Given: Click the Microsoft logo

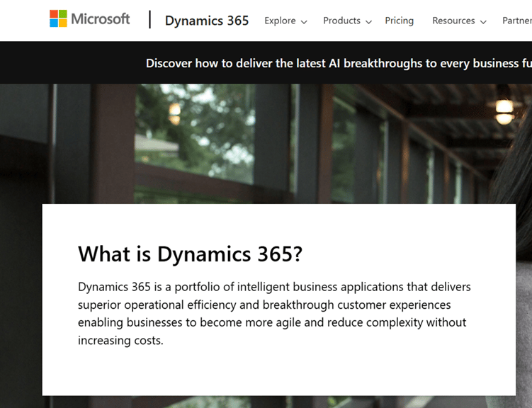Looking at the screenshot, I should (89, 18).
